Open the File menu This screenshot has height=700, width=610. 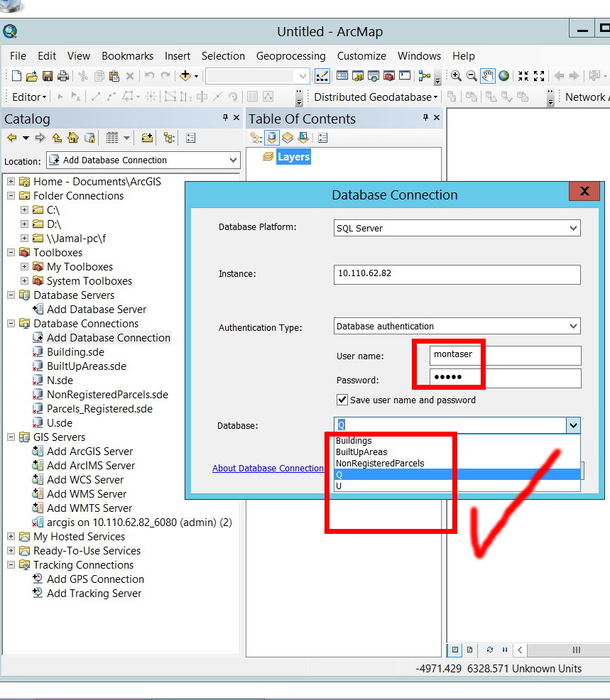[x=18, y=56]
